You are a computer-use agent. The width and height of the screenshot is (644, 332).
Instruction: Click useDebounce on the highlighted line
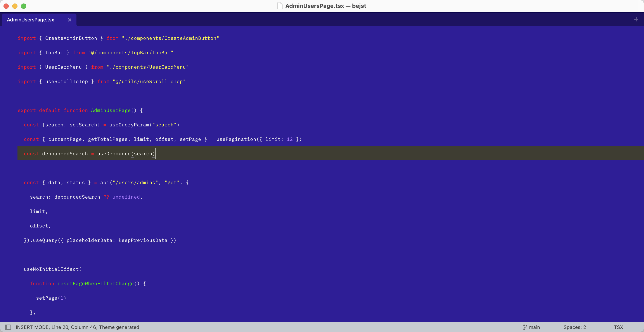coord(114,154)
